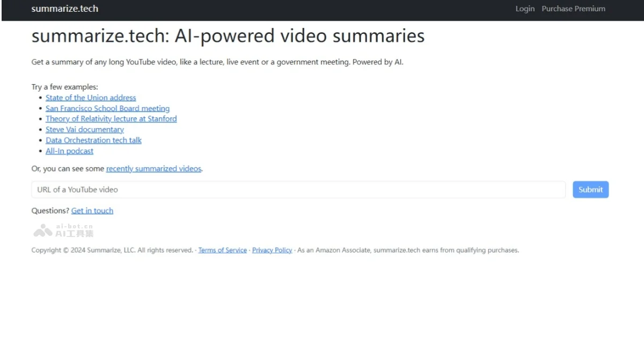Screen dimensions: 644x362
Task: Open the Steve Vai documentary example
Action: pyautogui.click(x=84, y=129)
